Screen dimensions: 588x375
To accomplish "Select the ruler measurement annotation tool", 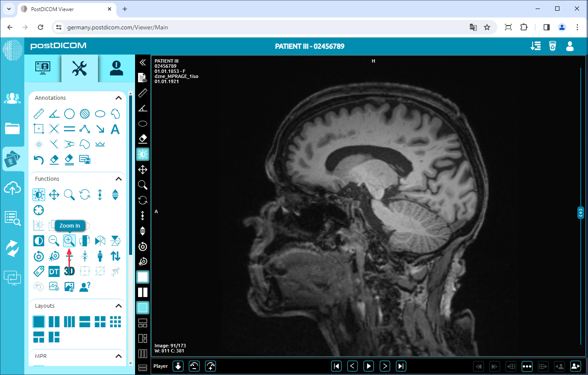I will click(x=39, y=113).
